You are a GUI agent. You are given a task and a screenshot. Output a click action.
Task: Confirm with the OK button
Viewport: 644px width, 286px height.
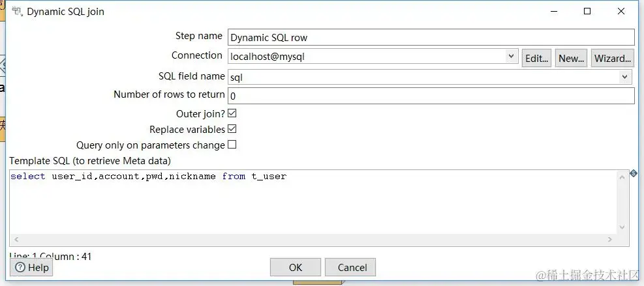point(296,268)
